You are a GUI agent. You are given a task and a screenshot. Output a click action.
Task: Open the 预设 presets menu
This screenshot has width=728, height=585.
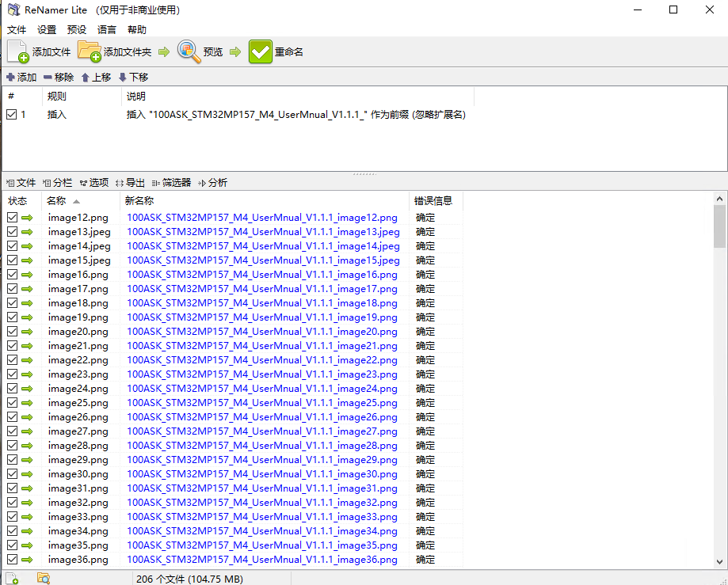(77, 30)
